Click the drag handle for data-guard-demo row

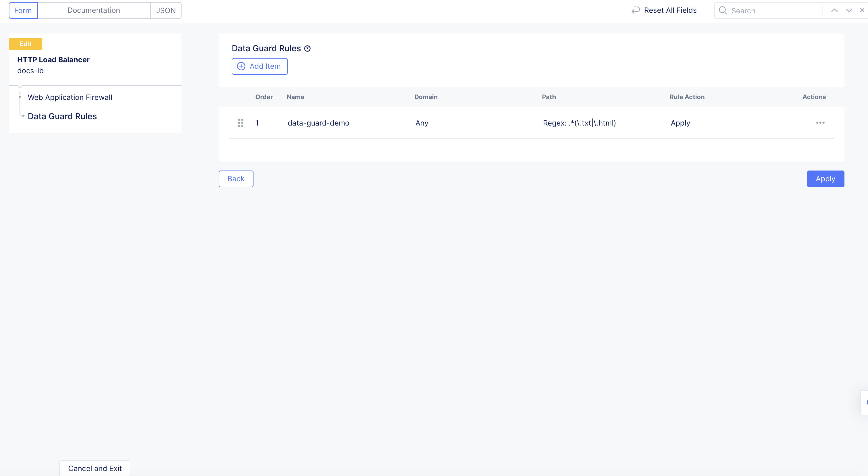(240, 123)
